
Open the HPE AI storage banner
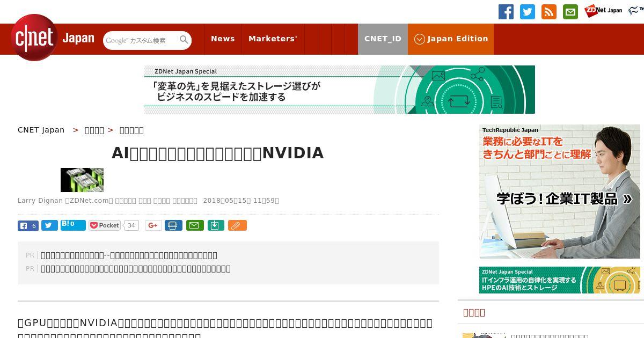tap(560, 280)
